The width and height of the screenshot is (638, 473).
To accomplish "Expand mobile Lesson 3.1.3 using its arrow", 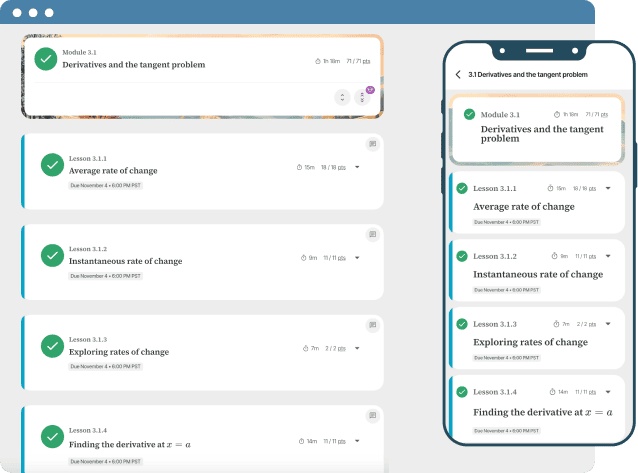I will point(607,324).
